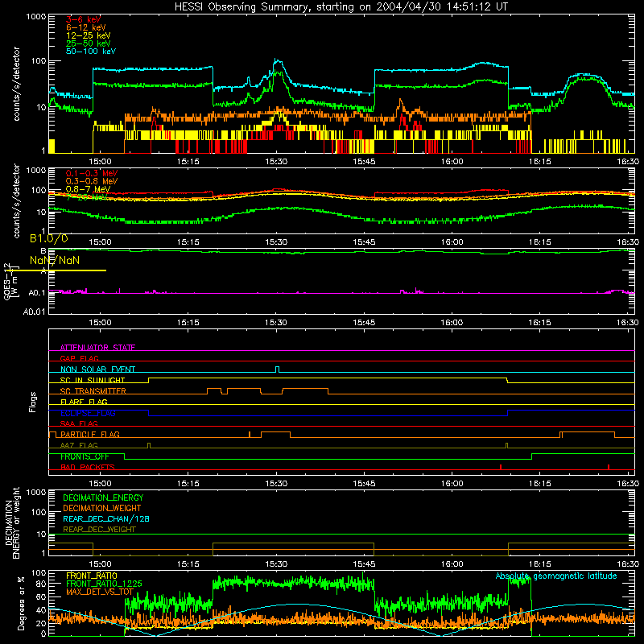Select the SC_TRANSMITTER flag label
The image size is (644, 644).
93,391
